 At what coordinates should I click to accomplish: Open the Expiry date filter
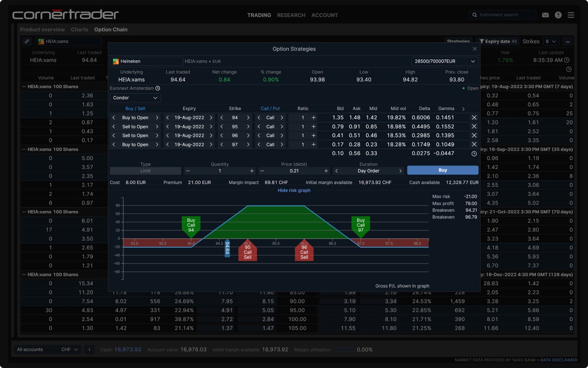tap(498, 42)
